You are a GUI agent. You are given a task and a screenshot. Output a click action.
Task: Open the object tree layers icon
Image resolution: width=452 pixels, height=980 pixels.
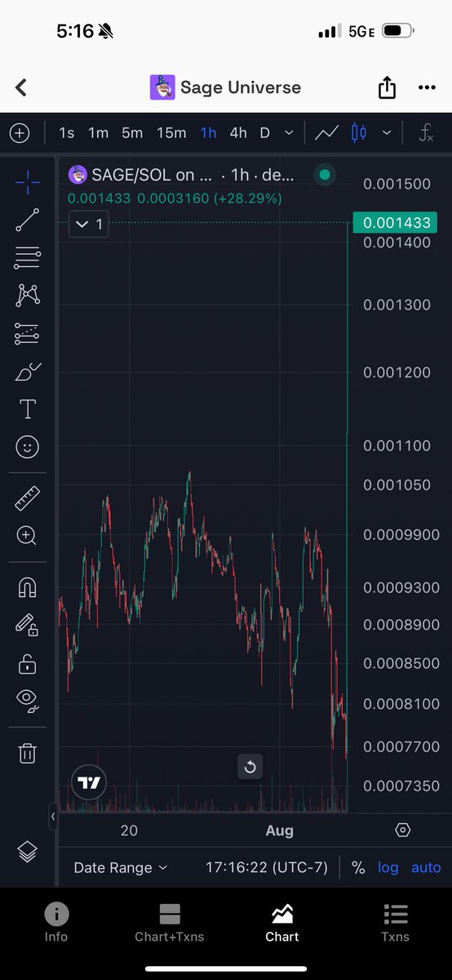pos(28,851)
